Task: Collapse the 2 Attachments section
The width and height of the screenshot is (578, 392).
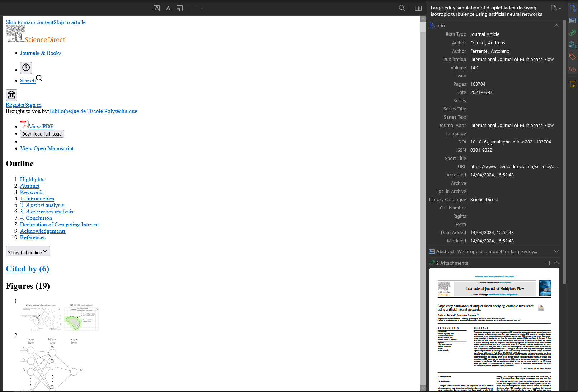Action: click(556, 263)
